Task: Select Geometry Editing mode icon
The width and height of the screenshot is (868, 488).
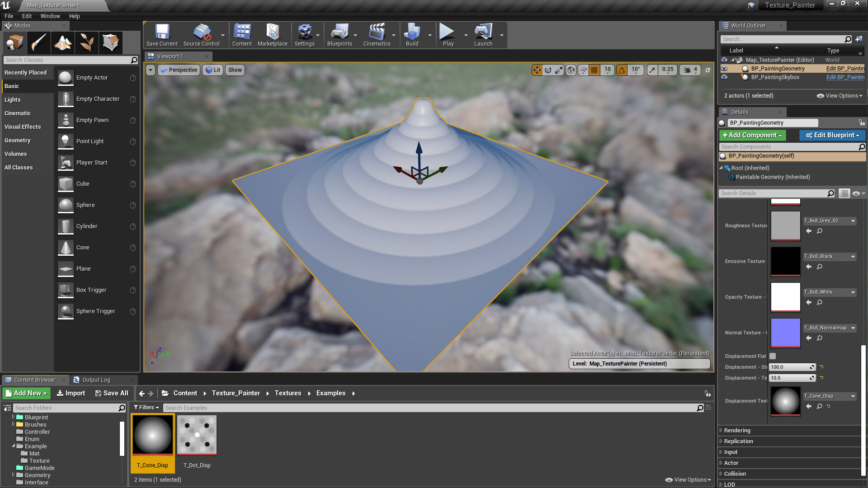Action: pos(111,43)
